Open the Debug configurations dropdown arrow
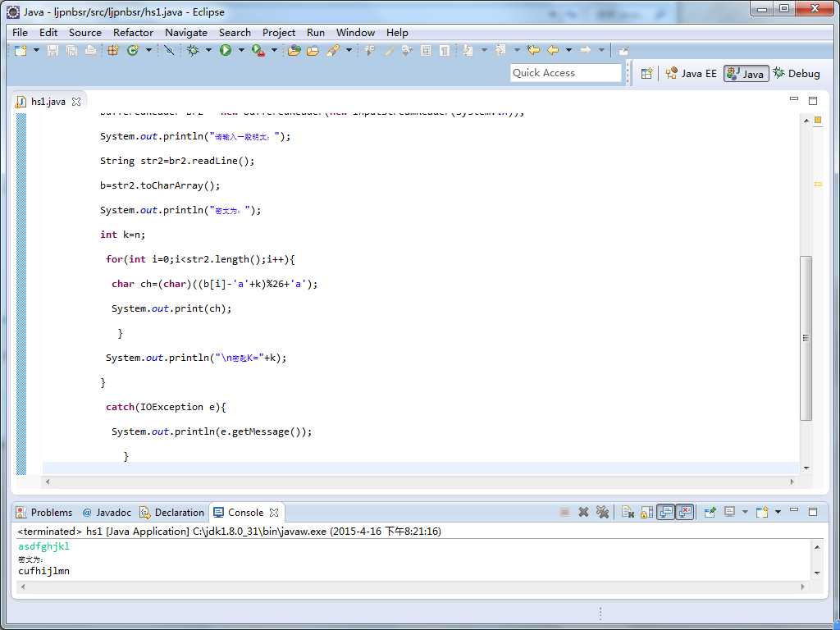Screen dimensions: 840x630 208,50
